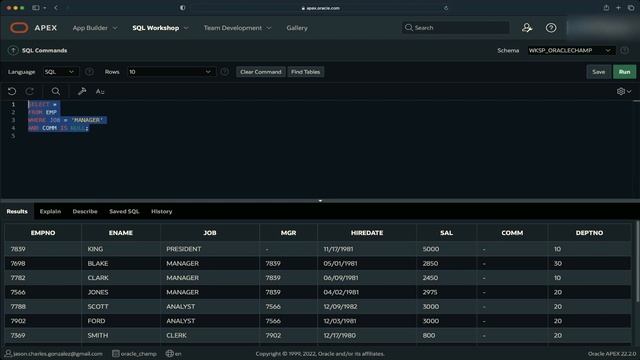Expand SQL Workshop dropdown arrow
Viewport: 640px width, 360px height.
(186, 28)
